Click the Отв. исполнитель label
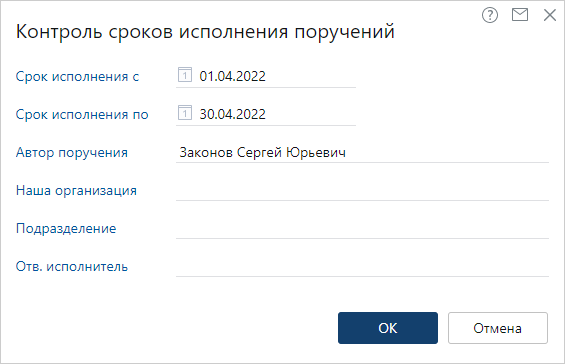This screenshot has height=364, width=565. [x=72, y=267]
